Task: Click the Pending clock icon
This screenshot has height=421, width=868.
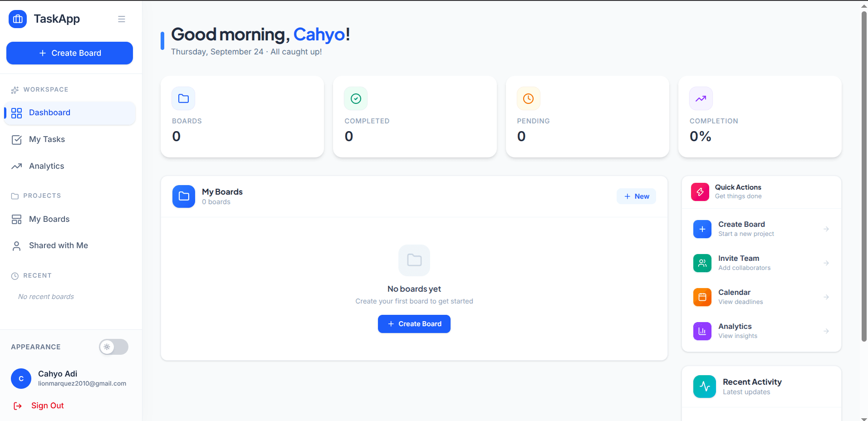Action: pyautogui.click(x=529, y=98)
